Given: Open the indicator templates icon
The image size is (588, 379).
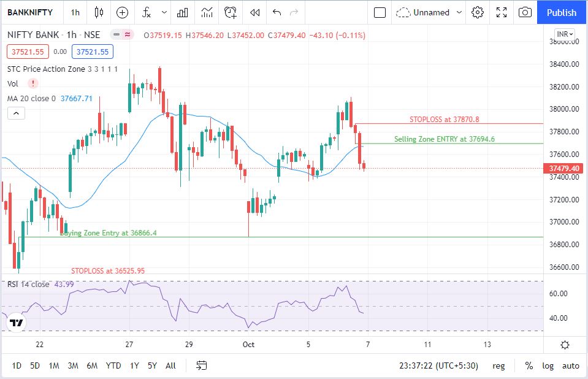Looking at the screenshot, I should [207, 12].
